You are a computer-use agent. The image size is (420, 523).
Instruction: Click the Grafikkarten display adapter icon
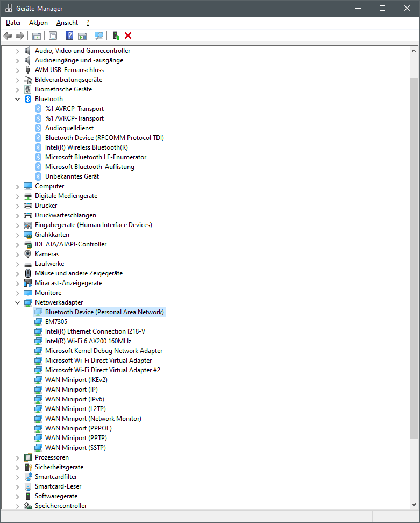point(28,235)
